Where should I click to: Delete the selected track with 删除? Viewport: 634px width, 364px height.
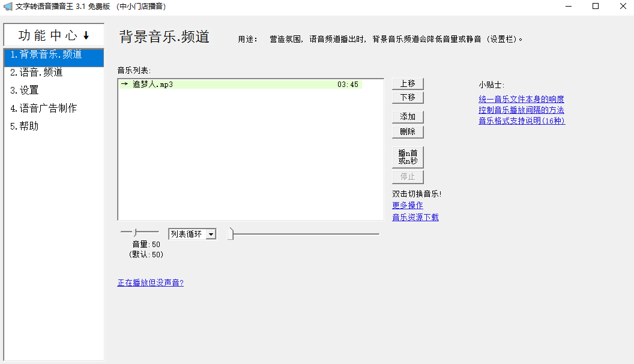(x=408, y=131)
